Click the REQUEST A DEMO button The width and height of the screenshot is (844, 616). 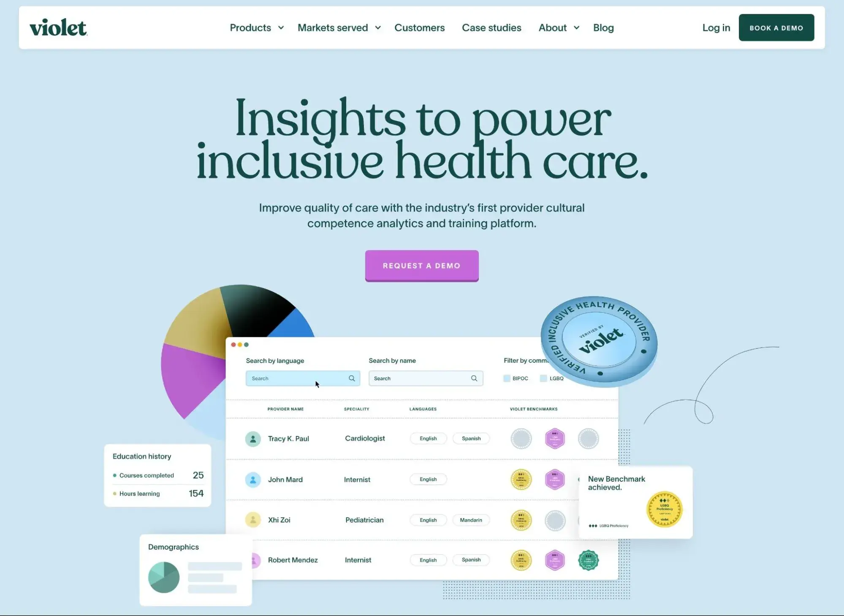pyautogui.click(x=421, y=266)
